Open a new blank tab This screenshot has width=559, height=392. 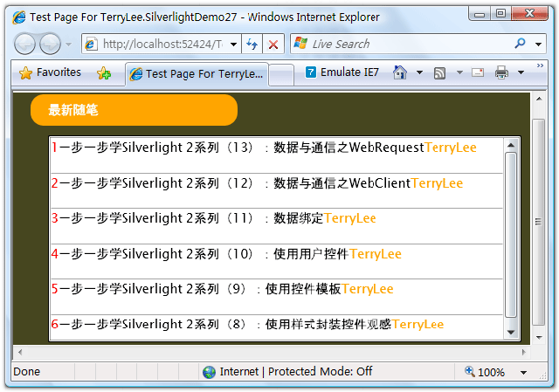281,74
